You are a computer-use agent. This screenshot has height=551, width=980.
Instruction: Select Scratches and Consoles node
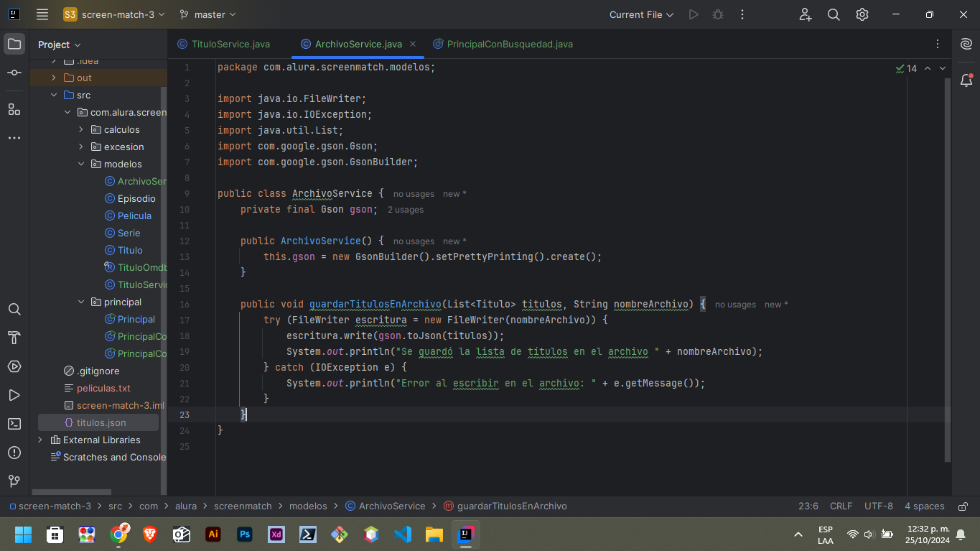108,457
